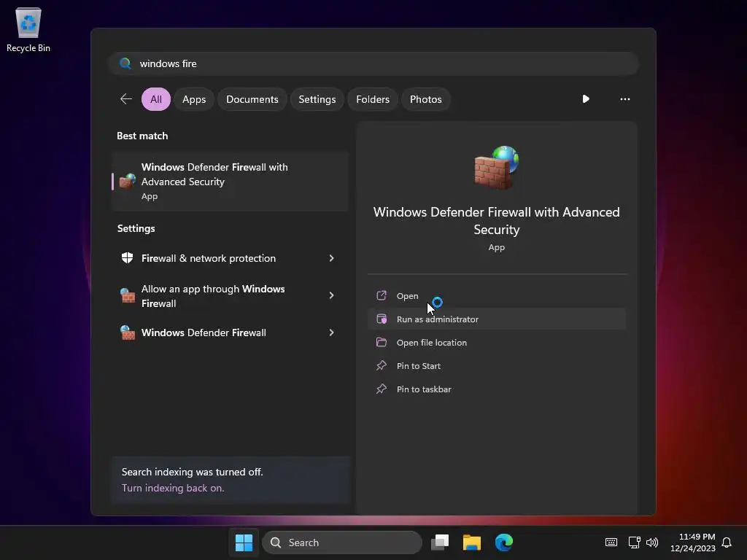
Task: Select Windows Defender Firewall with Advanced Security result
Action: 231,182
